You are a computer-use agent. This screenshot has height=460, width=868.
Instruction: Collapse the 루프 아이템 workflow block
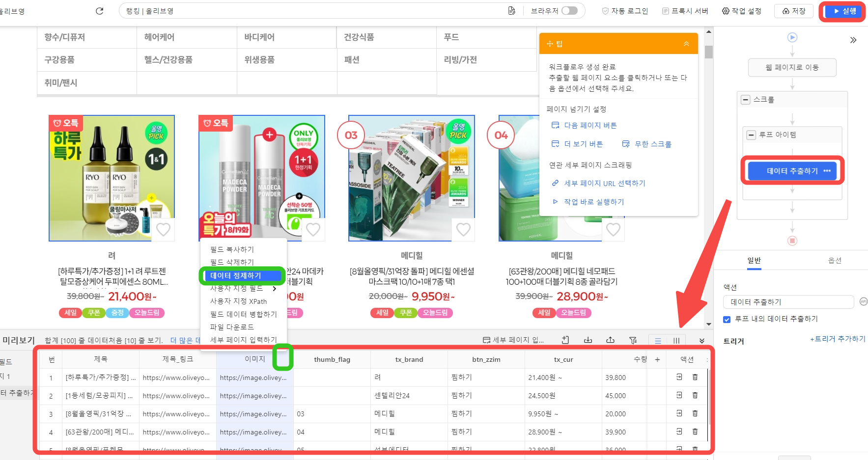(x=751, y=135)
